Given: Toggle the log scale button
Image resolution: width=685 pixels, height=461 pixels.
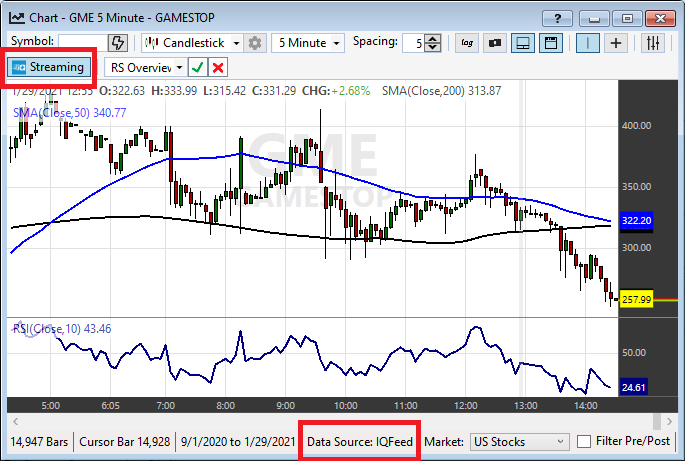Looking at the screenshot, I should (x=467, y=43).
